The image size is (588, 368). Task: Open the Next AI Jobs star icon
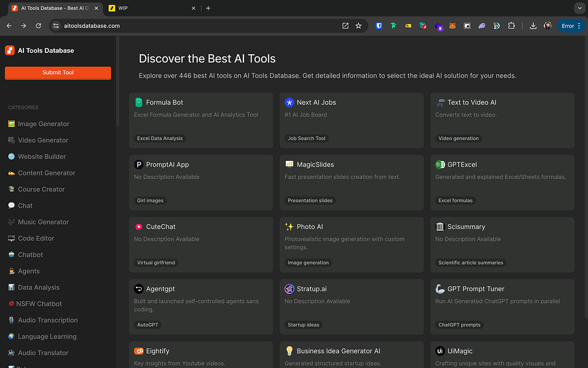289,102
